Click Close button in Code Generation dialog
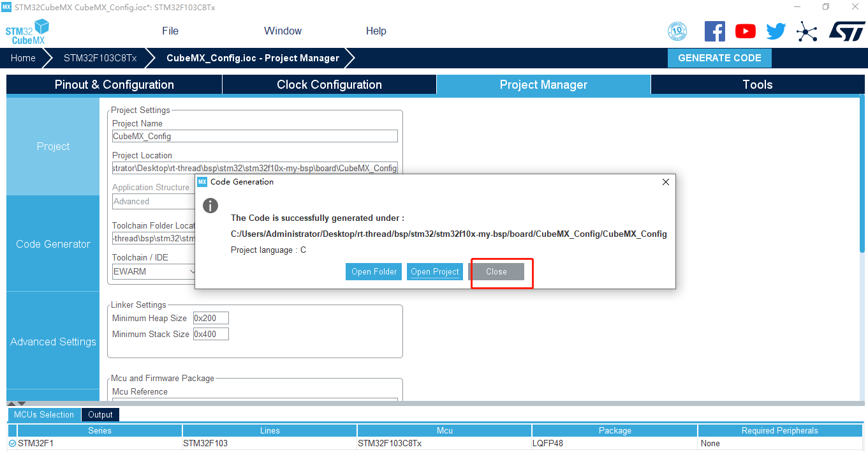The height and width of the screenshot is (452, 868). (x=496, y=271)
